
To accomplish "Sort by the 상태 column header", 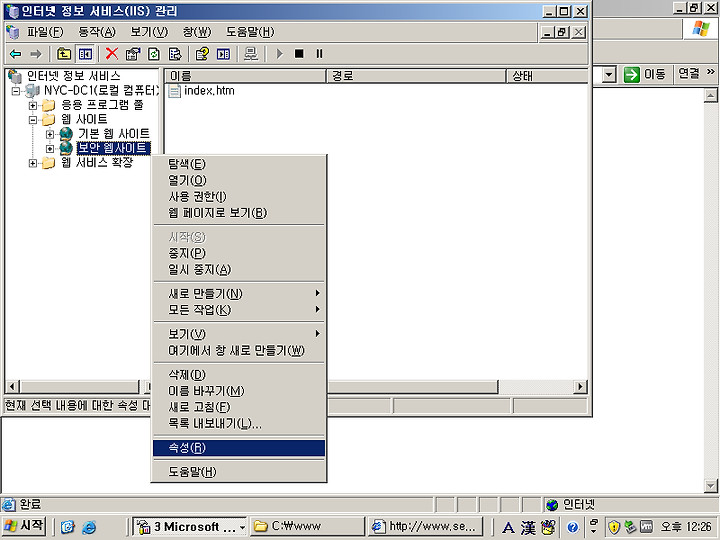I will pos(547,76).
